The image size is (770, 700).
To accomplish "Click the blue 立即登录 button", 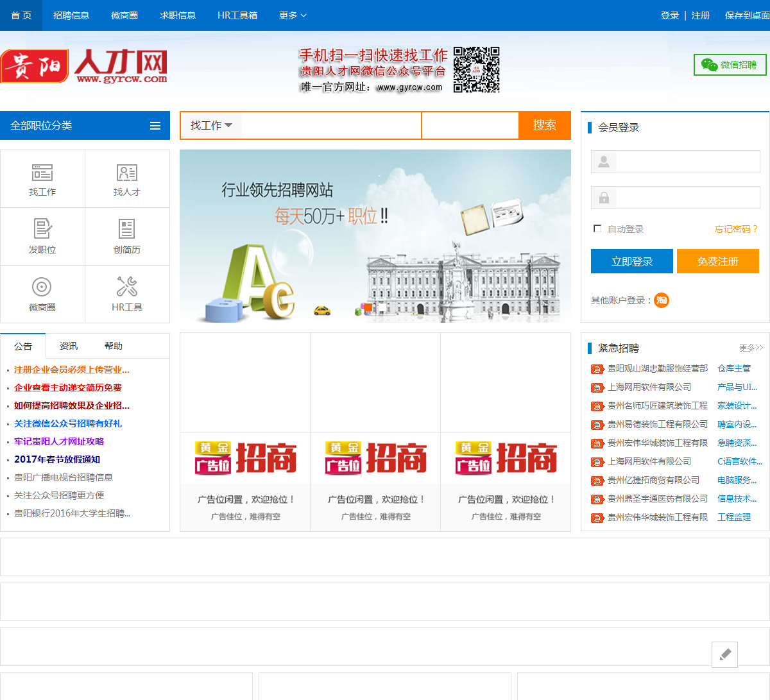I will tap(631, 261).
